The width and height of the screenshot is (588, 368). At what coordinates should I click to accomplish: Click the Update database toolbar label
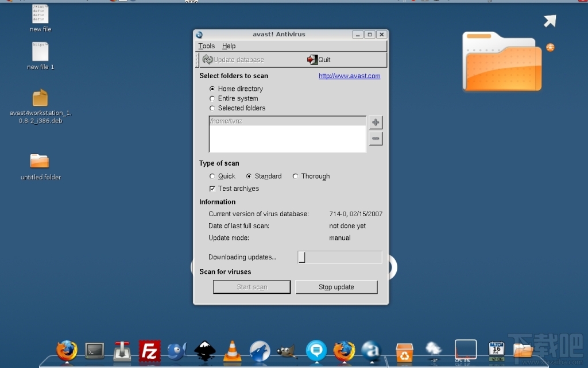tap(238, 60)
